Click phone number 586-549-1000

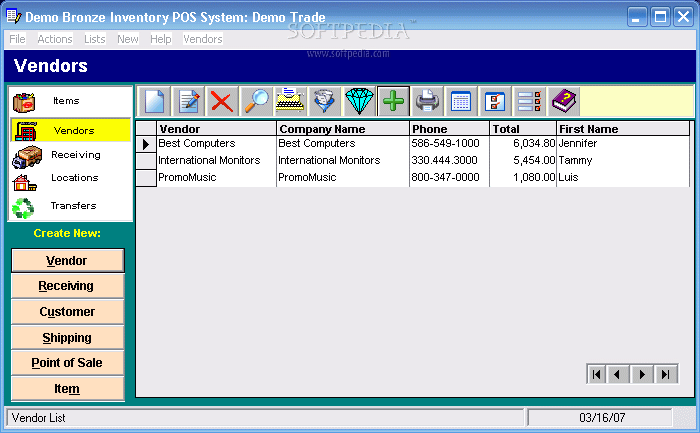pyautogui.click(x=445, y=143)
